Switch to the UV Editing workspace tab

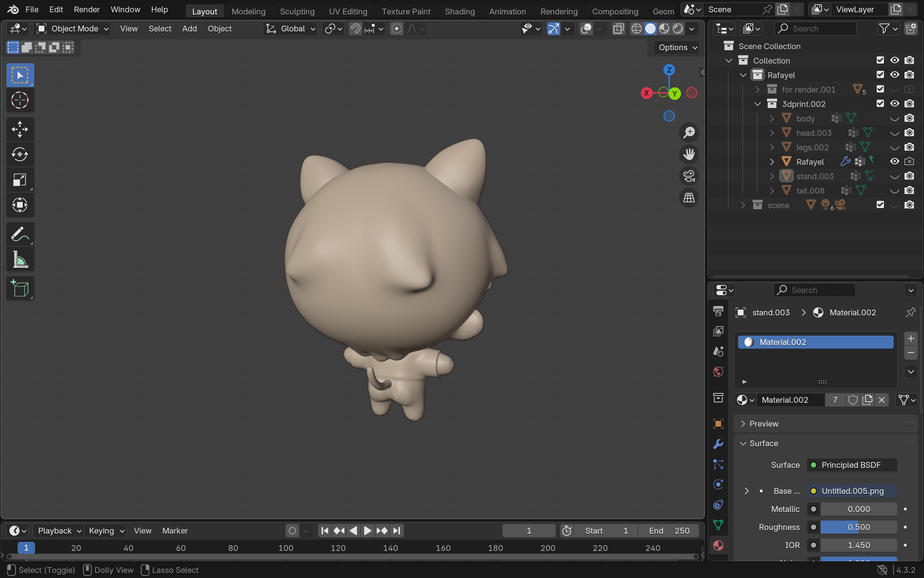coord(348,12)
